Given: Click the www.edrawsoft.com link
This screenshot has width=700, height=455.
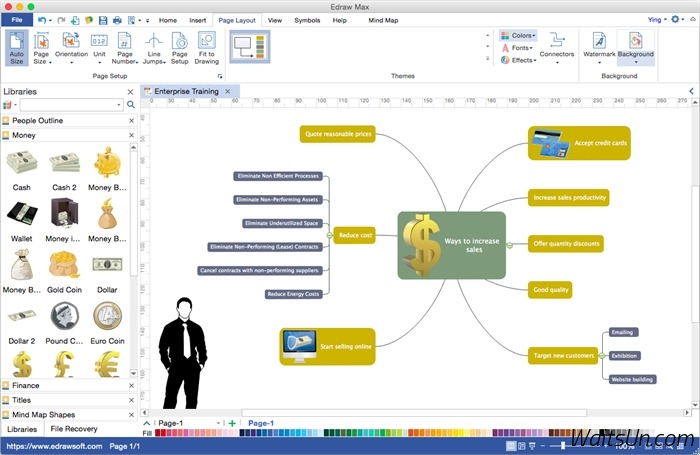Looking at the screenshot, I should (x=52, y=446).
